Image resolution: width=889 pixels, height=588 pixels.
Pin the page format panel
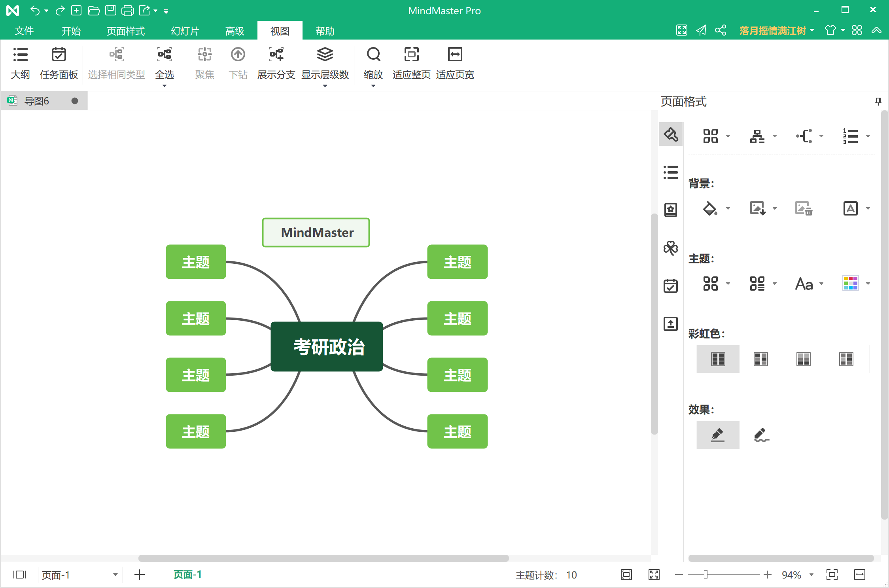[x=878, y=101]
